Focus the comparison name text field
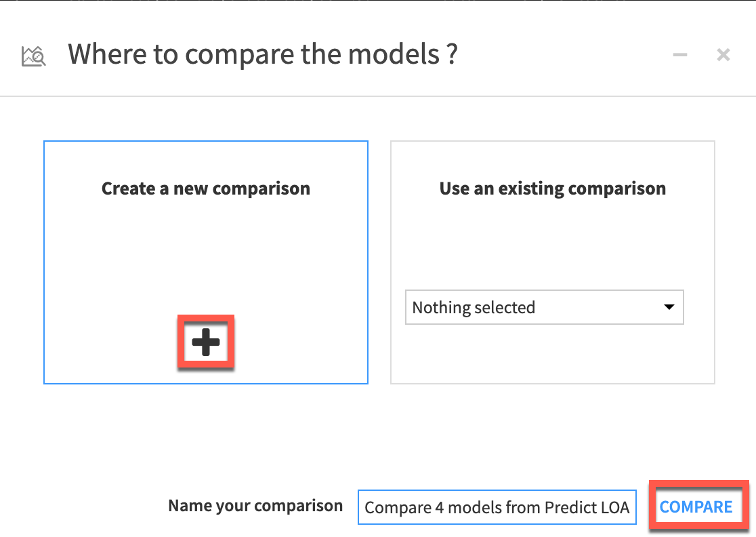This screenshot has width=756, height=537. click(x=497, y=507)
